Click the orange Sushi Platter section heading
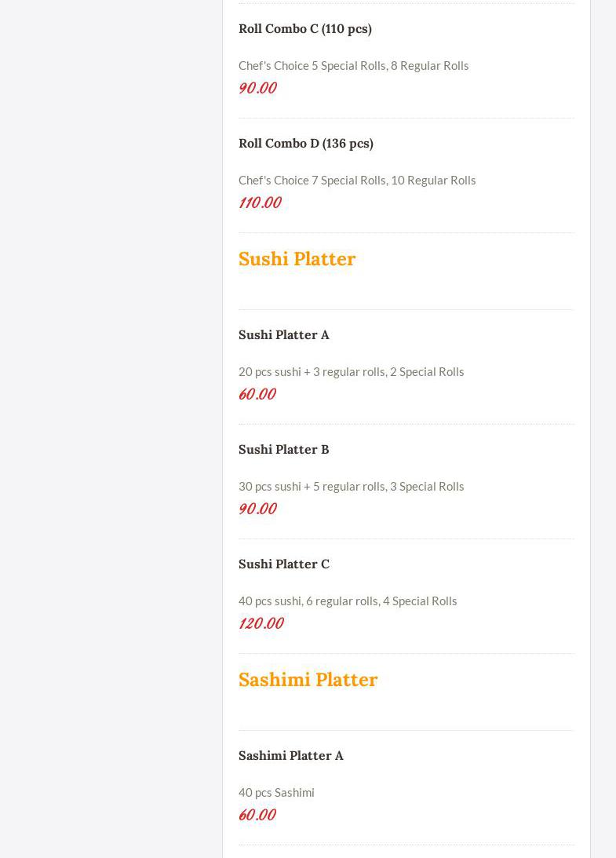 click(x=297, y=259)
